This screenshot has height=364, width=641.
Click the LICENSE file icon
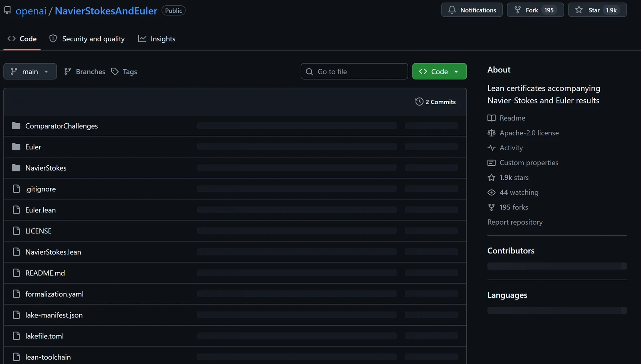point(16,231)
